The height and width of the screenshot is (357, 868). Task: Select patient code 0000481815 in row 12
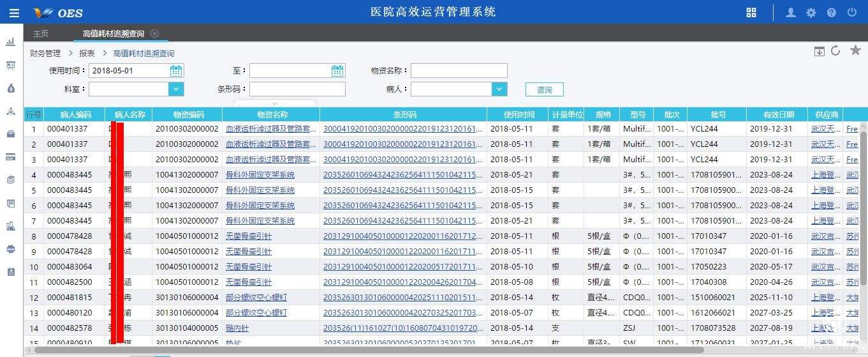point(70,298)
